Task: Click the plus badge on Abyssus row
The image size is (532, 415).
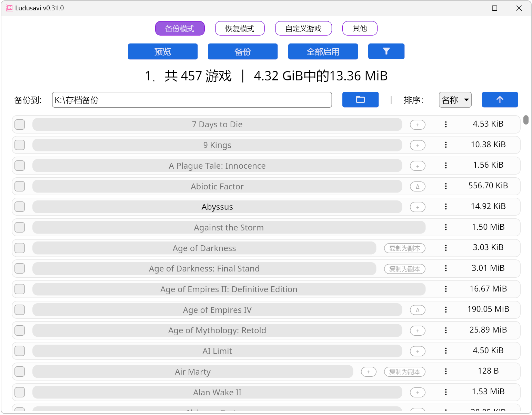Action: click(418, 207)
